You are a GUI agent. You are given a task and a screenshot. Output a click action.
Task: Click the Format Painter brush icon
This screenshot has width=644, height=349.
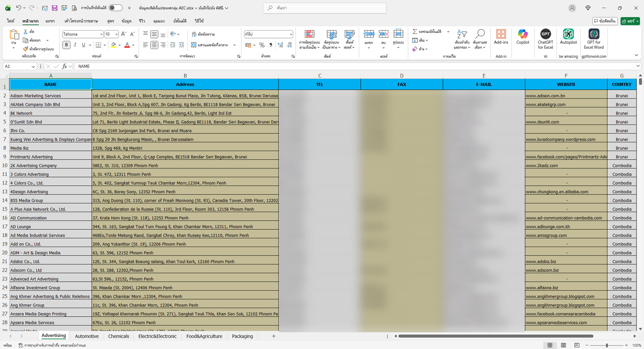pos(25,49)
